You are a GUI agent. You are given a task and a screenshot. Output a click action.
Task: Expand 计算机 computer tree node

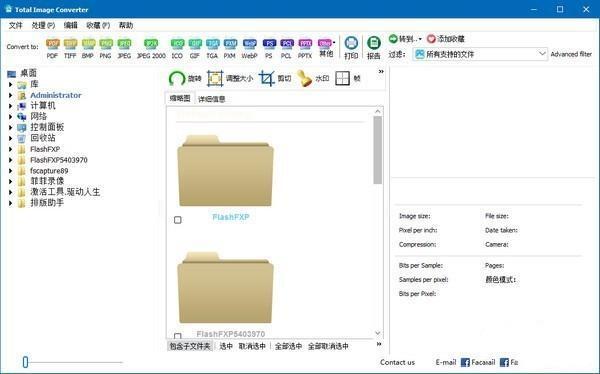pyautogui.click(x=11, y=106)
